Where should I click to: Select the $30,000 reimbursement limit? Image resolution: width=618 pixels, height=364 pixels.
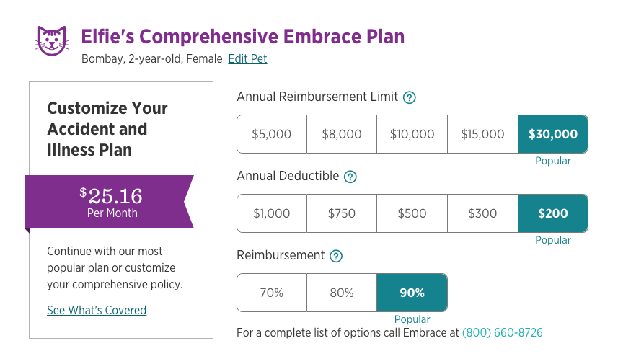tap(553, 134)
